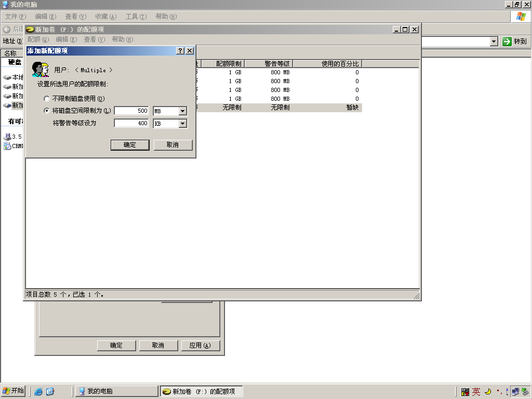The width and height of the screenshot is (532, 399).
Task: Open the MB unit dropdown for quota limit
Action: tap(182, 111)
